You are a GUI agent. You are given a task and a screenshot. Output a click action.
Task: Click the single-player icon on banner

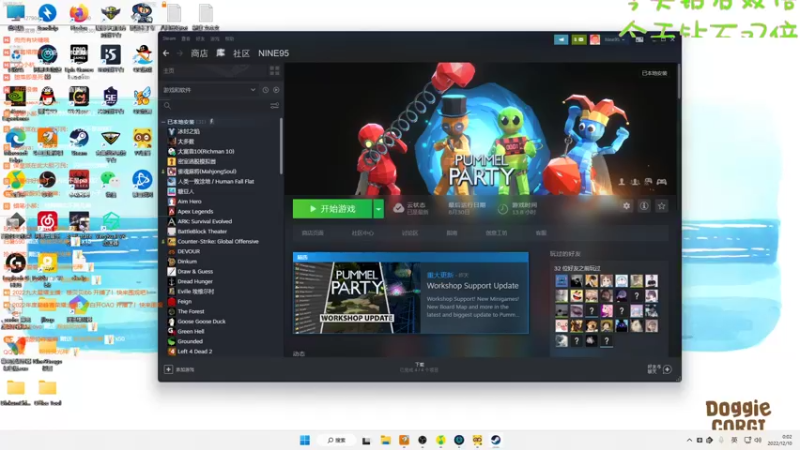(x=621, y=182)
